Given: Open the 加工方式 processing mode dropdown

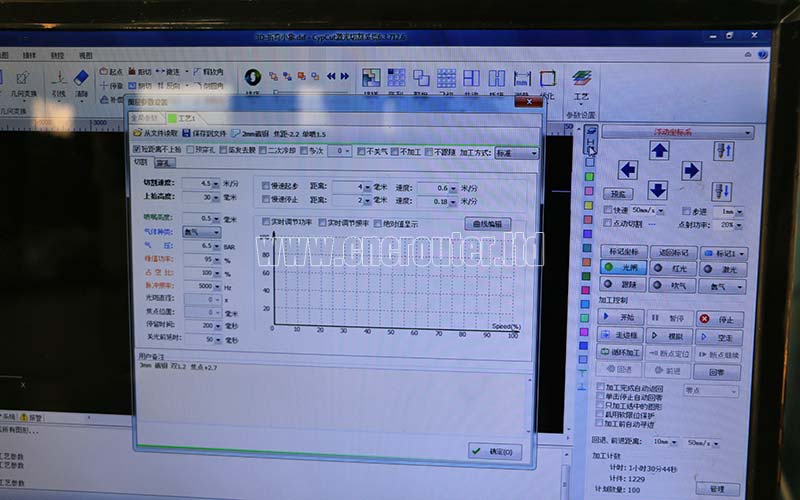Looking at the screenshot, I should pyautogui.click(x=516, y=153).
